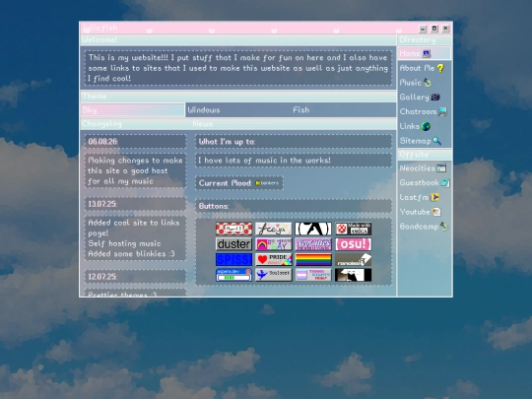Click the blue SPISS badge
Viewport: 532px width, 399px height.
pos(233,259)
